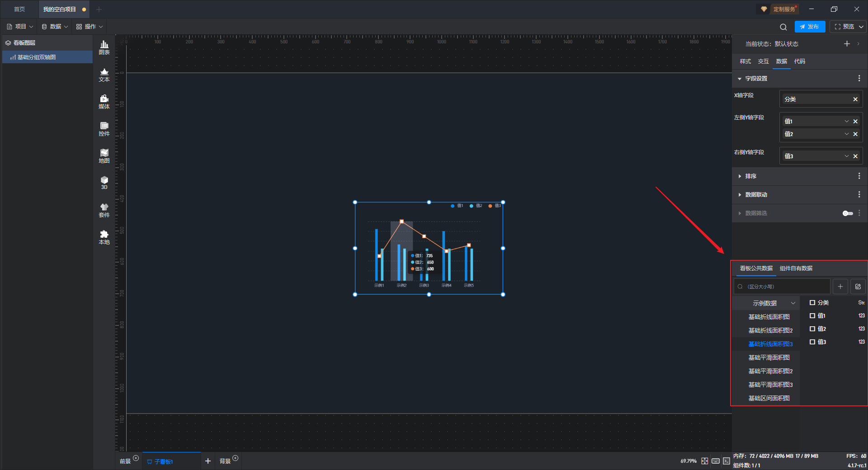Expand the 排序 section
The image size is (868, 470).
[740, 176]
